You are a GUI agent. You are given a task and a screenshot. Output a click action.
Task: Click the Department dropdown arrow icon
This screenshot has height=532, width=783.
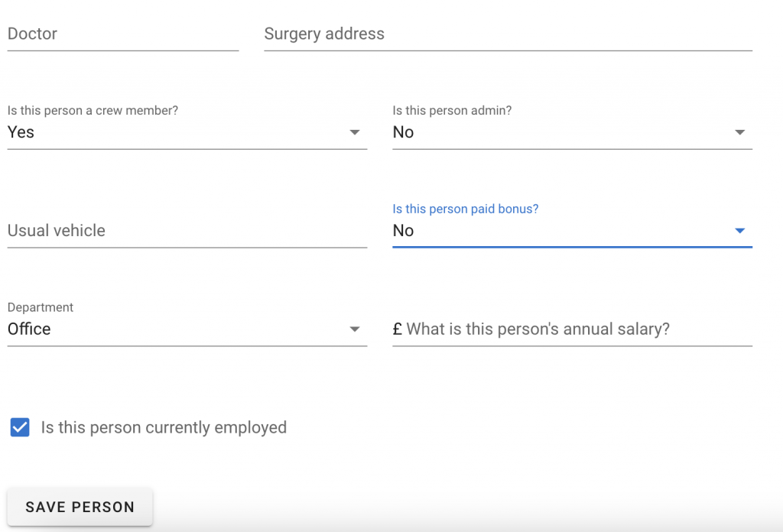click(355, 329)
